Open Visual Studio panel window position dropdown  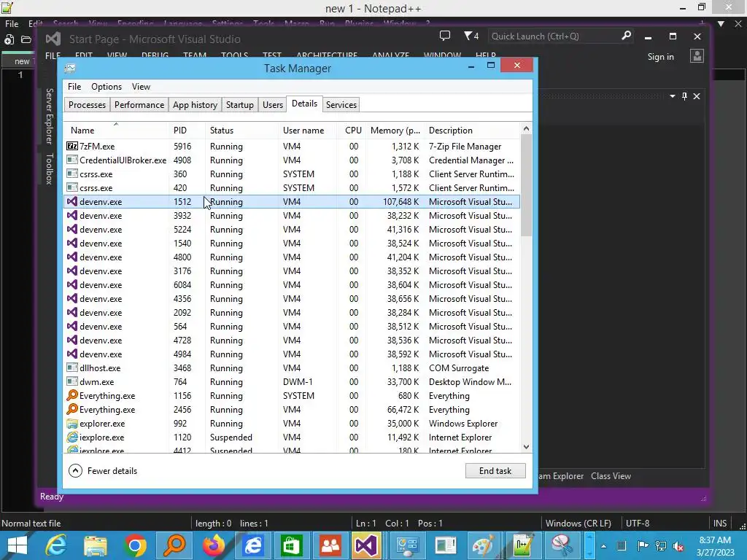point(672,96)
